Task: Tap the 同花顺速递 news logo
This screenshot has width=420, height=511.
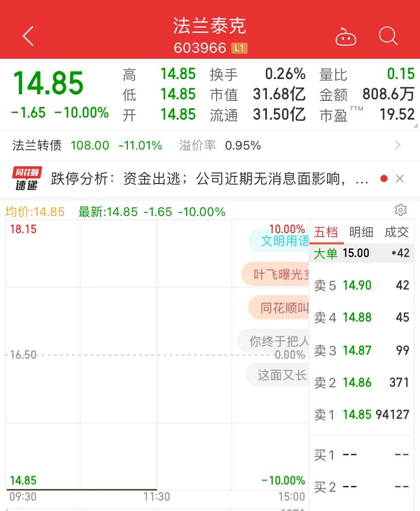Action: click(x=26, y=178)
